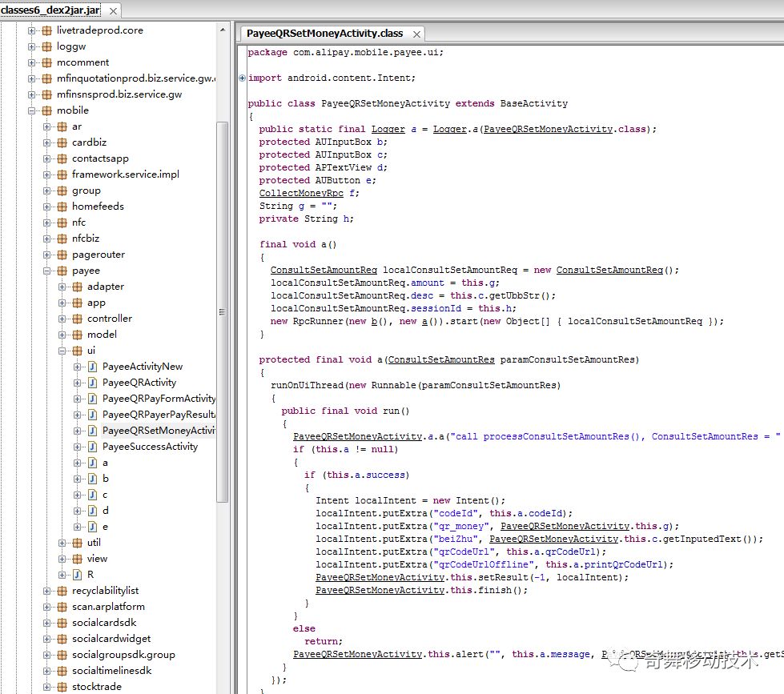Select the socialcardwidget package
The image size is (784, 694).
click(111, 639)
